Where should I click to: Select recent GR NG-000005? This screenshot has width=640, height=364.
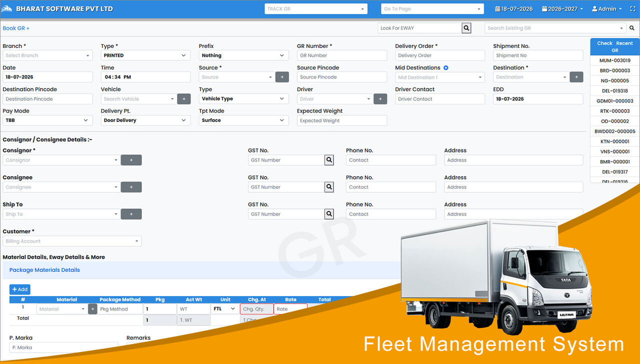[x=615, y=80]
